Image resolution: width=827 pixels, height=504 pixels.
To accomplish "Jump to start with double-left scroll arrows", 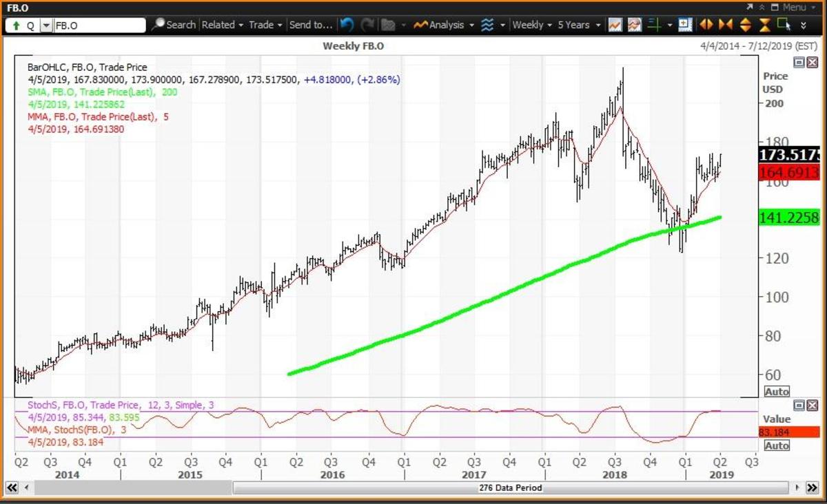I will pyautogui.click(x=11, y=487).
